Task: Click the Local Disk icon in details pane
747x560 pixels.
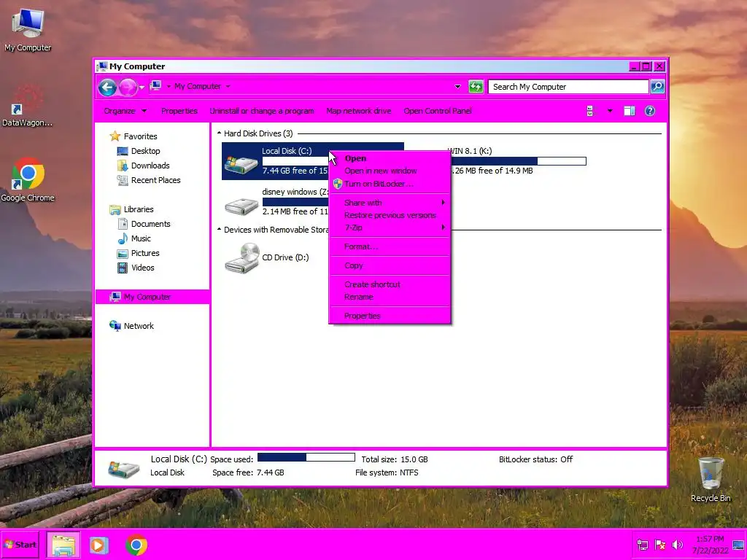Action: point(123,469)
